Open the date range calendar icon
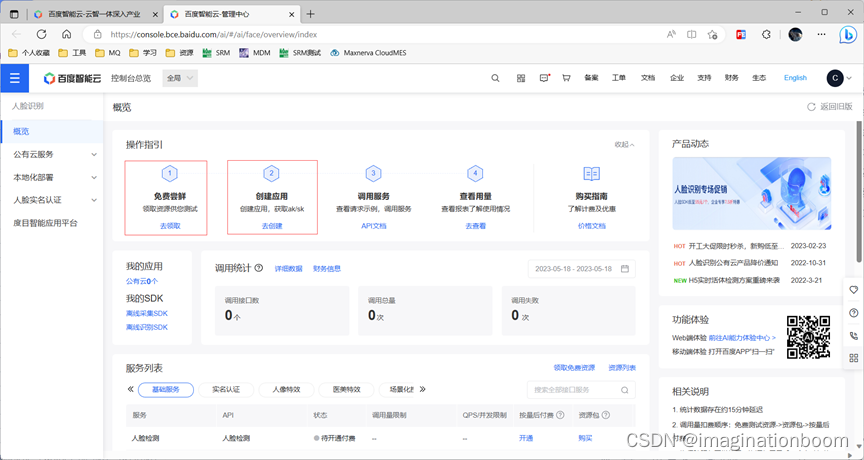 point(625,269)
